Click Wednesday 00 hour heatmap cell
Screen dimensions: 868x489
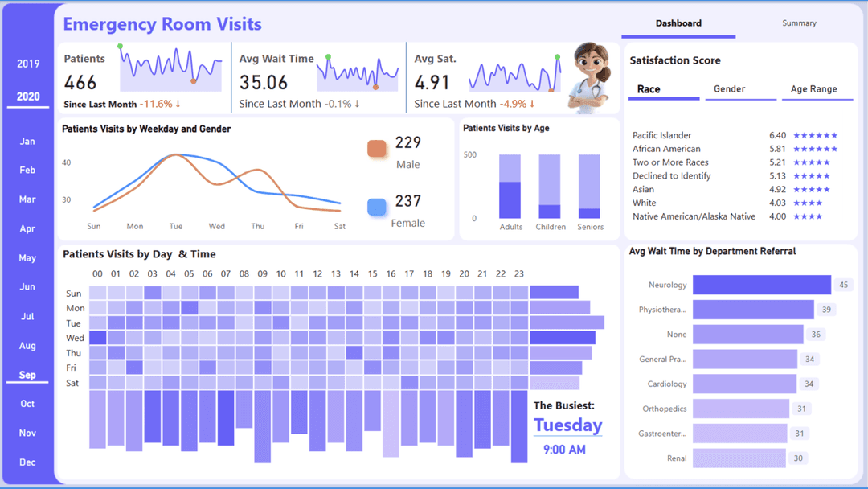tap(97, 338)
